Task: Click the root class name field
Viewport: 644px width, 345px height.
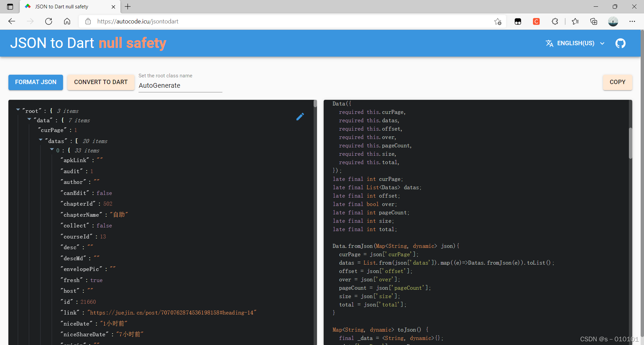Action: pos(180,85)
